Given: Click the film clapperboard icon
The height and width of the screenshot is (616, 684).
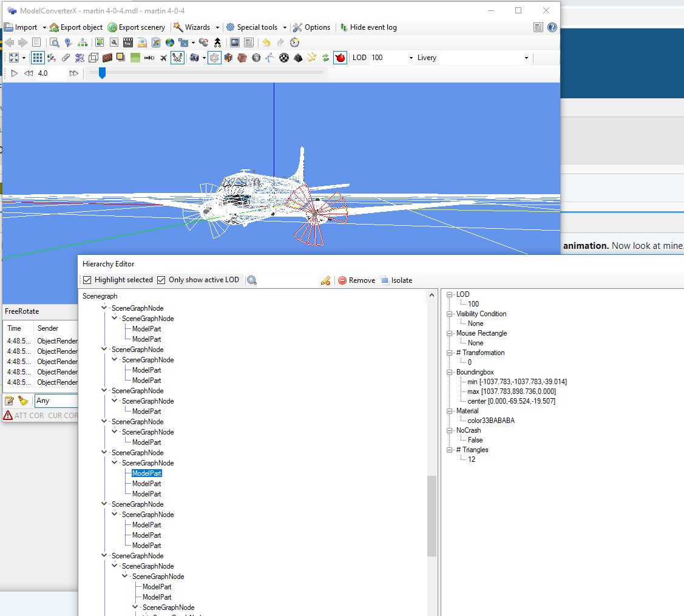Looking at the screenshot, I should [127, 42].
